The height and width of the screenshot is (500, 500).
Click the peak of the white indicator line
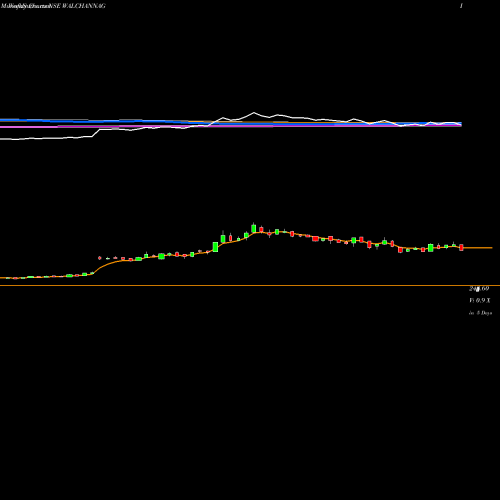[x=254, y=112]
